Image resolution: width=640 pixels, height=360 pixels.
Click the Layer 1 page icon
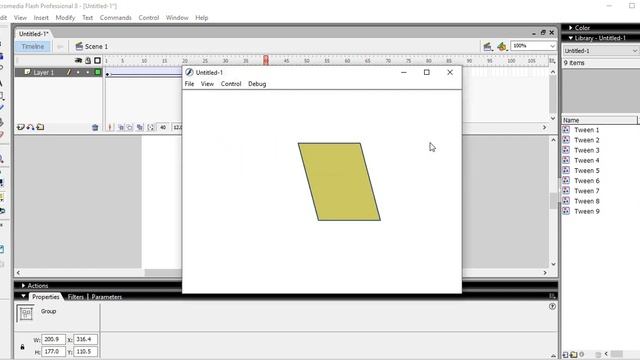(27, 72)
